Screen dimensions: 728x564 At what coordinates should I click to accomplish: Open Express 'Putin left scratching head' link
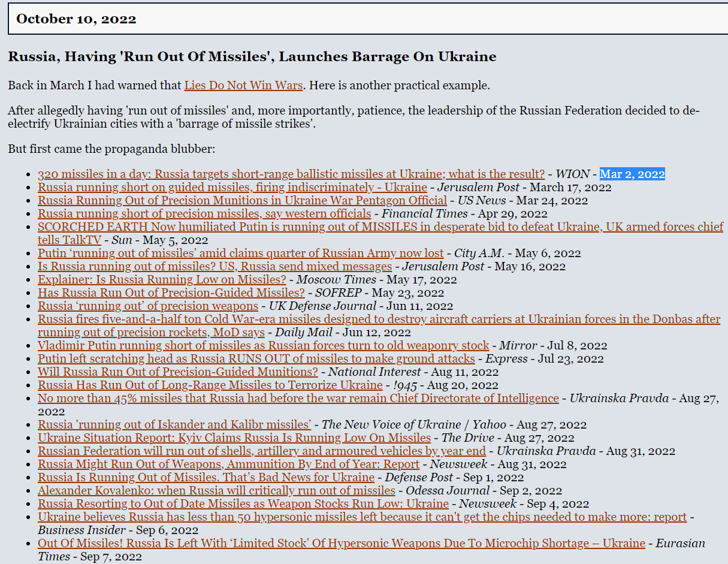click(256, 358)
